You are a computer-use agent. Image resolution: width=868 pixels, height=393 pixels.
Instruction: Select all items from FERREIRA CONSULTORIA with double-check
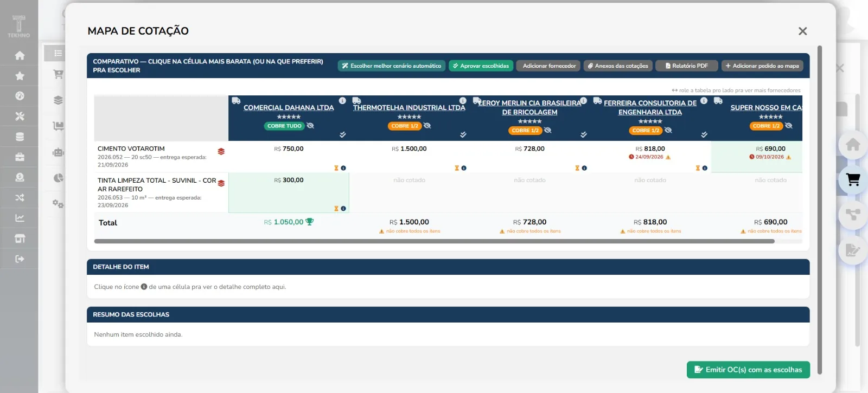coord(704,134)
